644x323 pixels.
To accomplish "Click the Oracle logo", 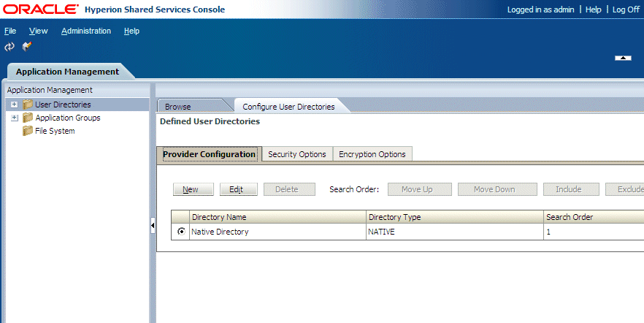I will (x=41, y=9).
